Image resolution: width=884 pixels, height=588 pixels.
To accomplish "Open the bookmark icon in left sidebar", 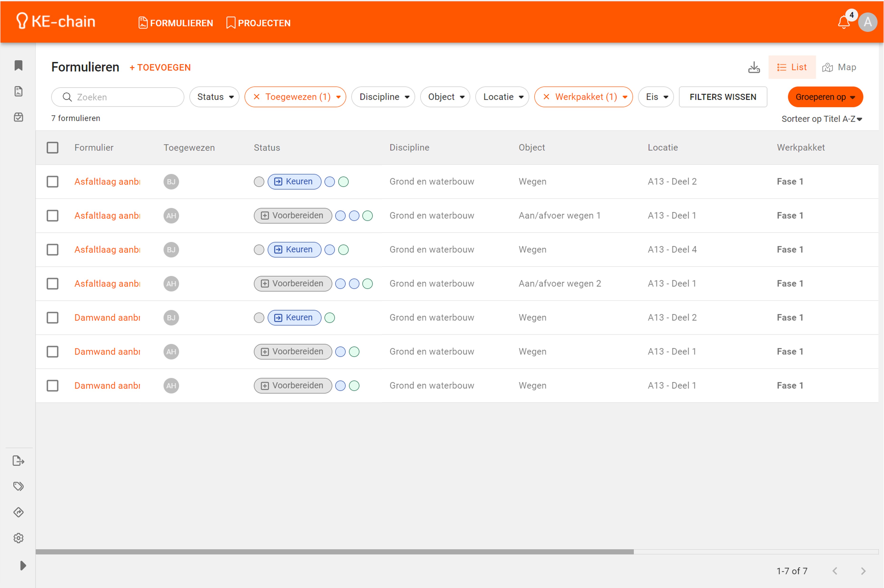I will click(x=18, y=66).
